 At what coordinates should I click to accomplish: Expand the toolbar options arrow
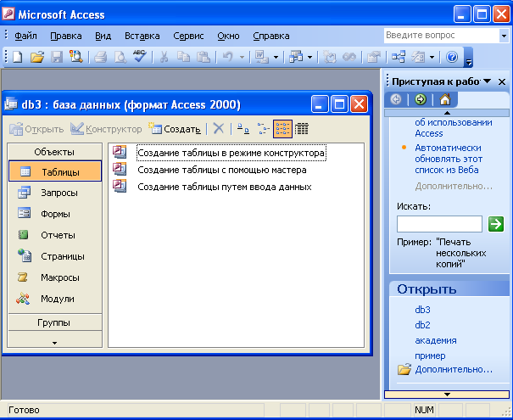(x=469, y=58)
